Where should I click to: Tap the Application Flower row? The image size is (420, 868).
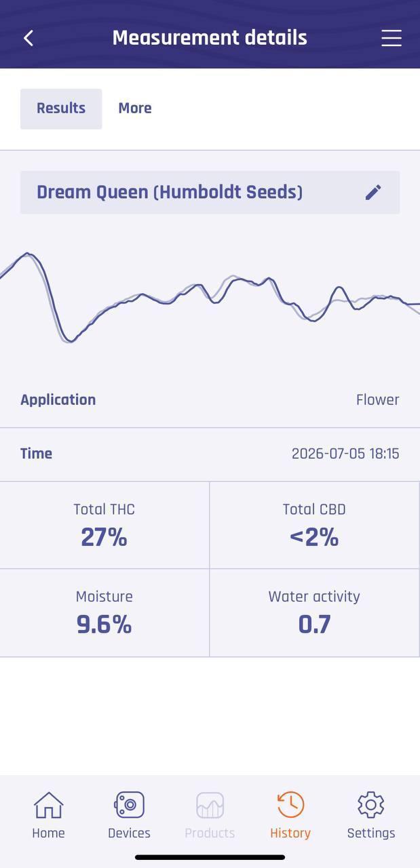210,400
